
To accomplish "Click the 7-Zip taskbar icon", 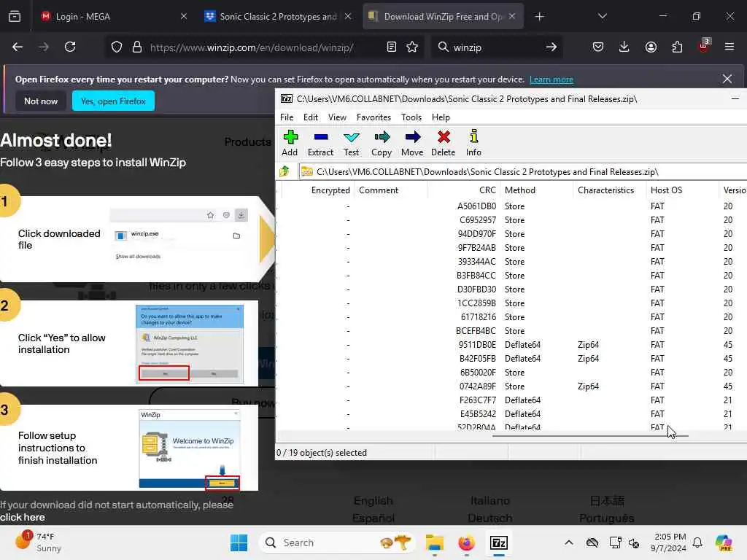I will [x=499, y=542].
